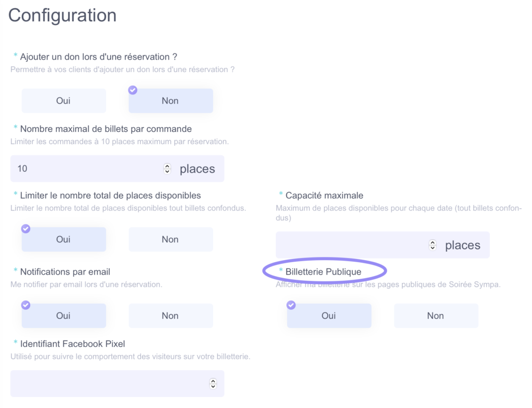Choose Oui to limit total available places
This screenshot has width=532, height=408.
64,239
